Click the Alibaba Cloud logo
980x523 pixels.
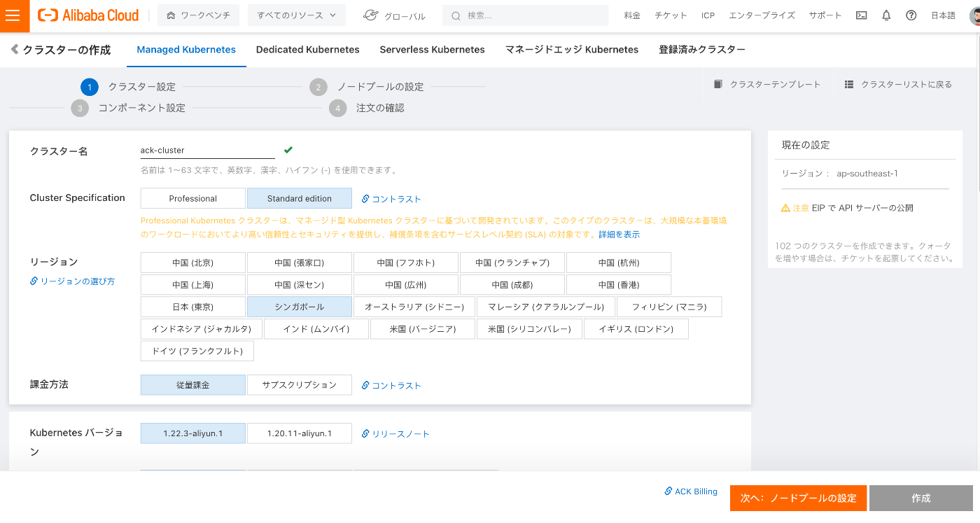(x=88, y=15)
